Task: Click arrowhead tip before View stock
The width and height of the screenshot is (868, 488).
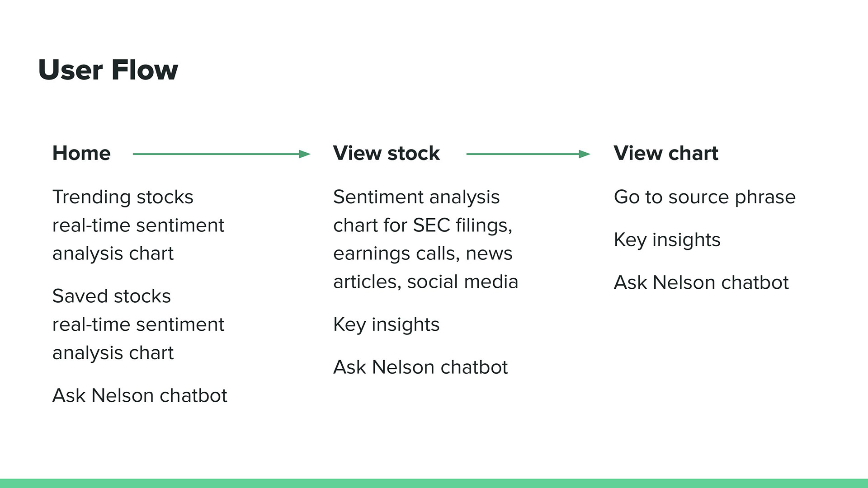Action: [306, 154]
